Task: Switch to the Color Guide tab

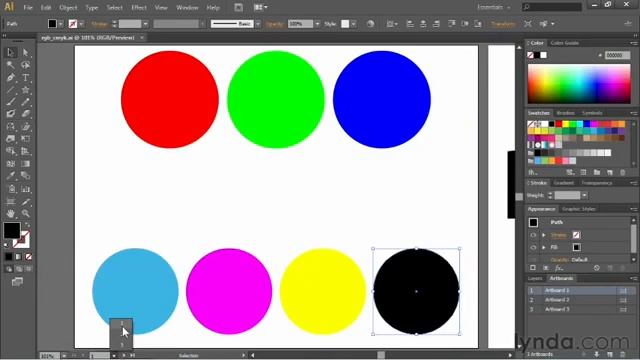Action: click(564, 43)
